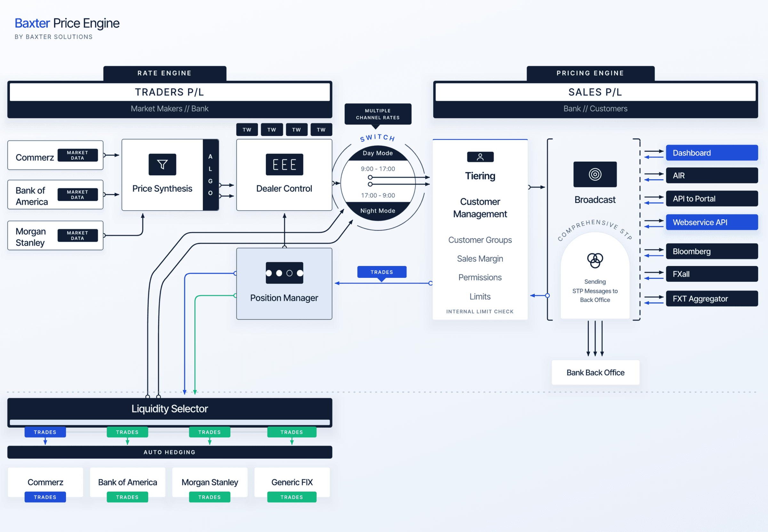Click the TRADES TAG between Tiering and Position Manager
The image size is (768, 532).
[382, 272]
